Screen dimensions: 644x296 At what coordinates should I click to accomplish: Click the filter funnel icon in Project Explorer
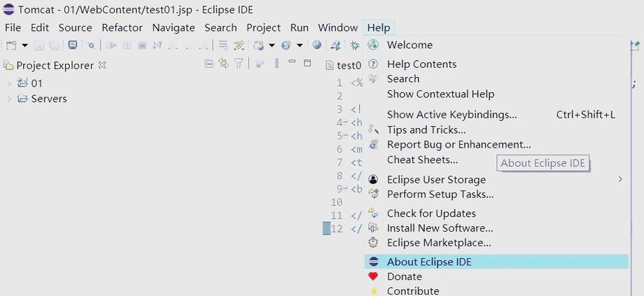point(239,64)
